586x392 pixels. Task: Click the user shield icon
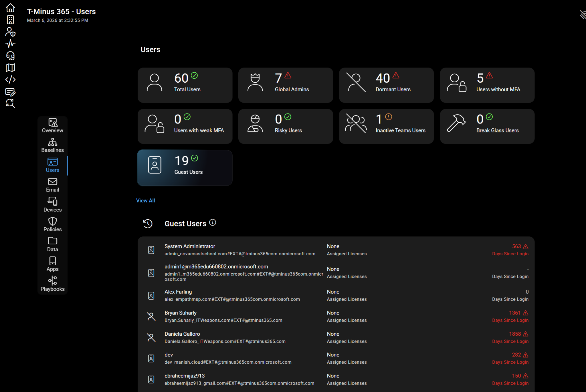click(x=10, y=32)
